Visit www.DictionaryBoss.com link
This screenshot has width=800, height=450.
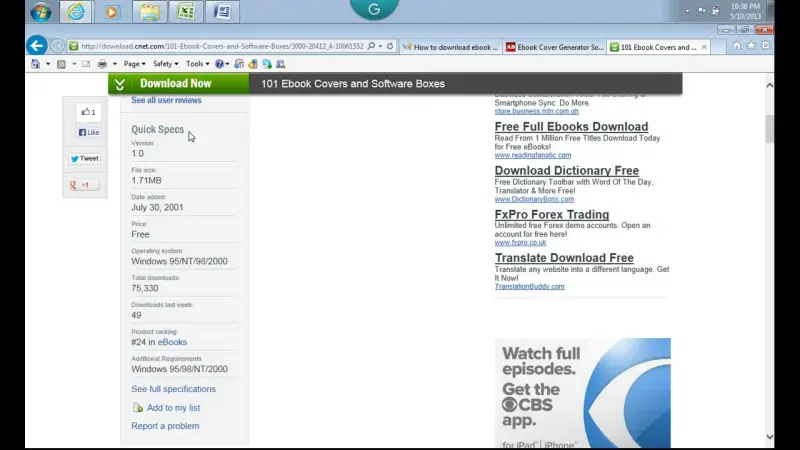click(x=534, y=199)
